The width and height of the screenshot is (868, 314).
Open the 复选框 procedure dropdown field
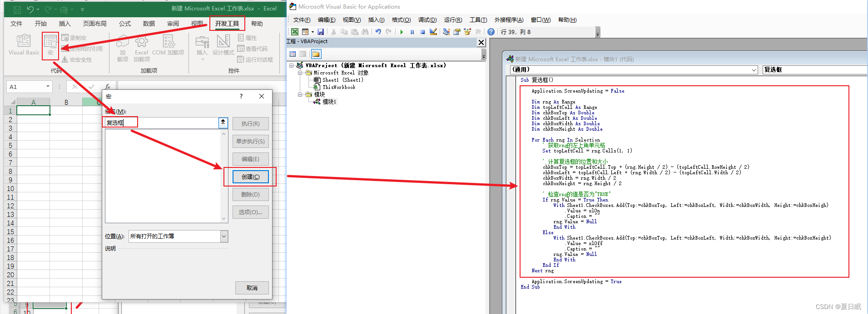coord(814,69)
